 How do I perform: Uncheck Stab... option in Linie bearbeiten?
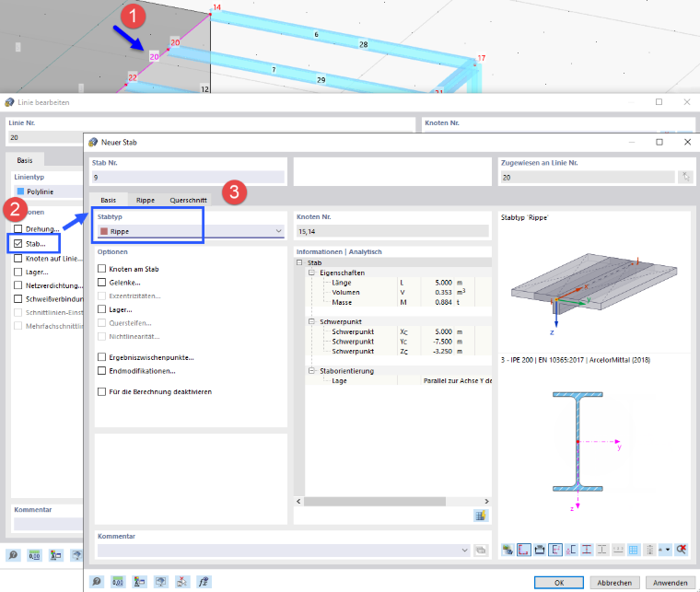(x=17, y=244)
